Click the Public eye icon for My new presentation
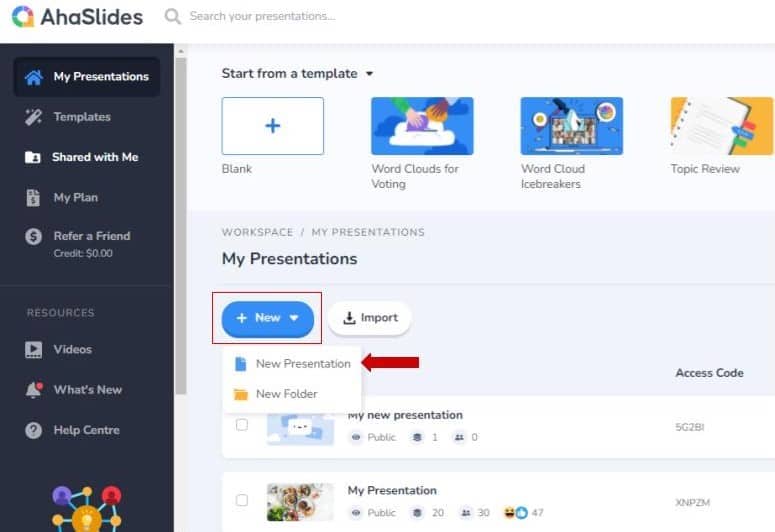Image resolution: width=775 pixels, height=532 pixels. click(356, 437)
